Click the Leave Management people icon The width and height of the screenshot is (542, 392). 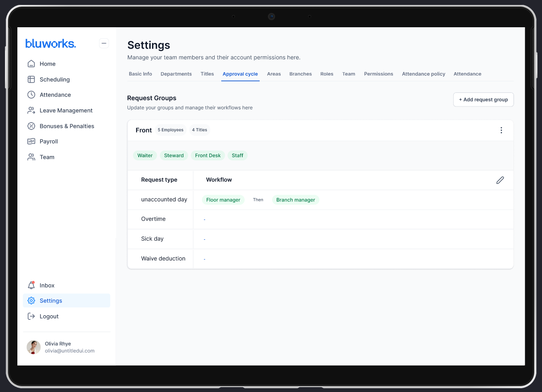[31, 111]
